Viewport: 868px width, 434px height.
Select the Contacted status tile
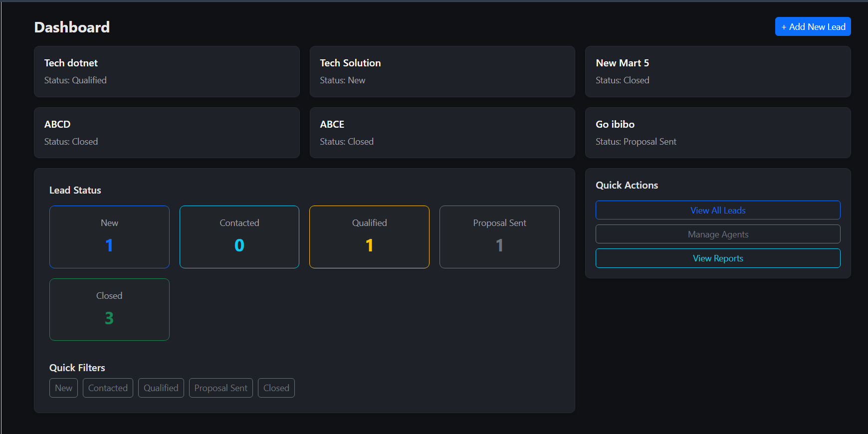pyautogui.click(x=239, y=237)
